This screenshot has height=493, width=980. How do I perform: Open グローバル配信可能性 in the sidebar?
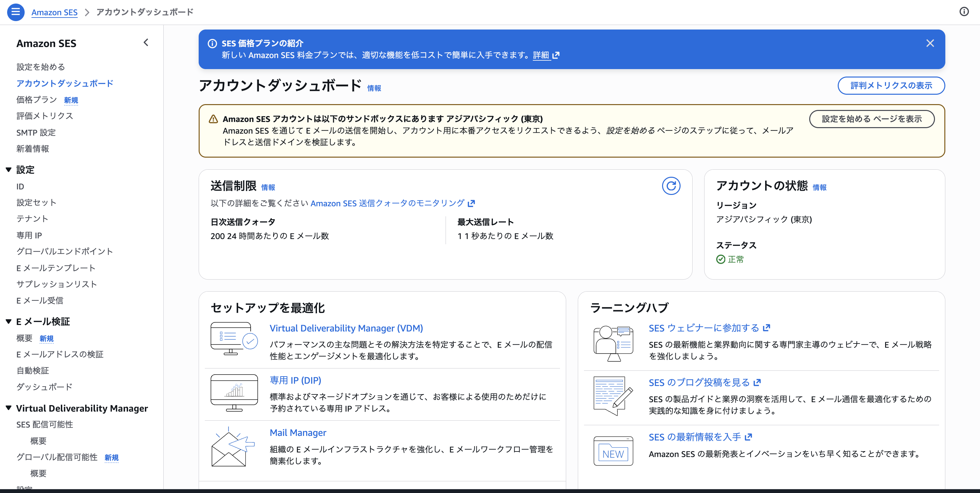(57, 457)
